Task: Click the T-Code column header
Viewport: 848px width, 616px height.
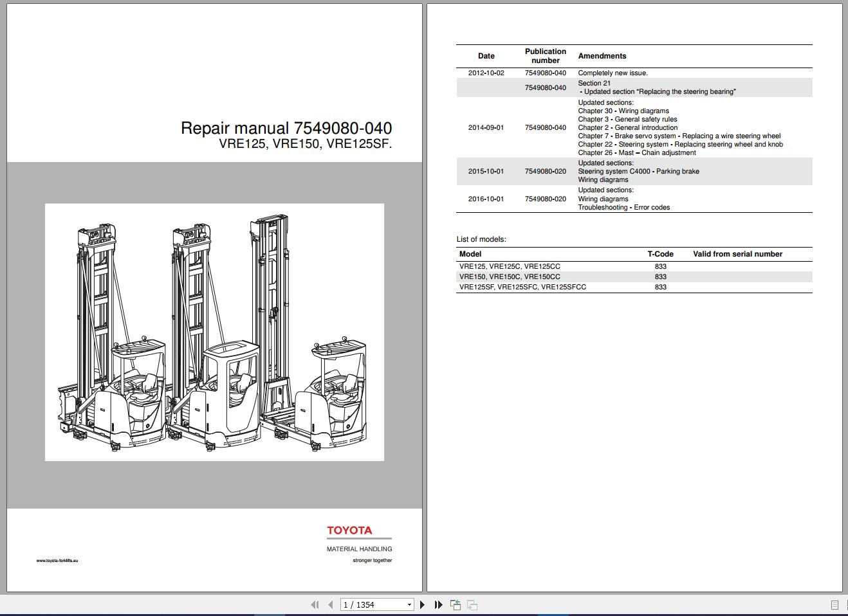Action: click(660, 254)
